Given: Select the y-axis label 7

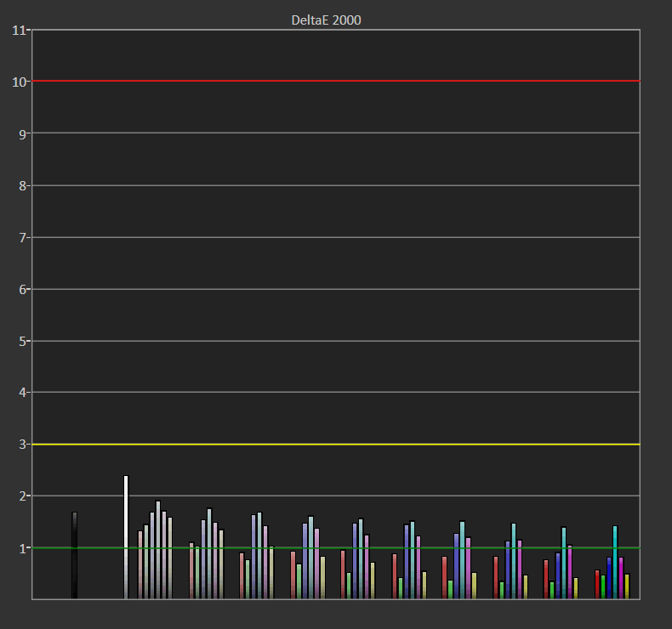Looking at the screenshot, I should point(22,238).
